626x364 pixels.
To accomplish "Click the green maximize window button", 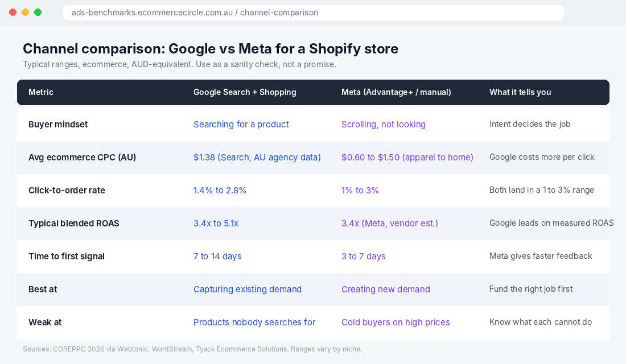I will tap(38, 13).
